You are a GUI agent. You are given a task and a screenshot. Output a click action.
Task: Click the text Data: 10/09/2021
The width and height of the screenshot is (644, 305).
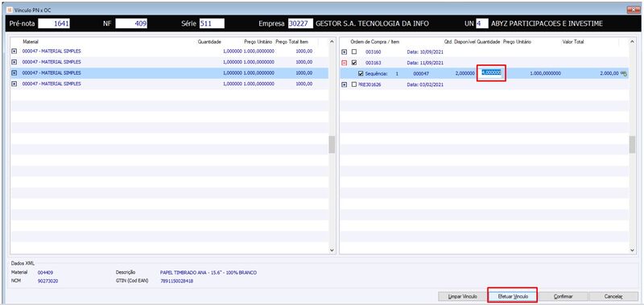(x=425, y=52)
